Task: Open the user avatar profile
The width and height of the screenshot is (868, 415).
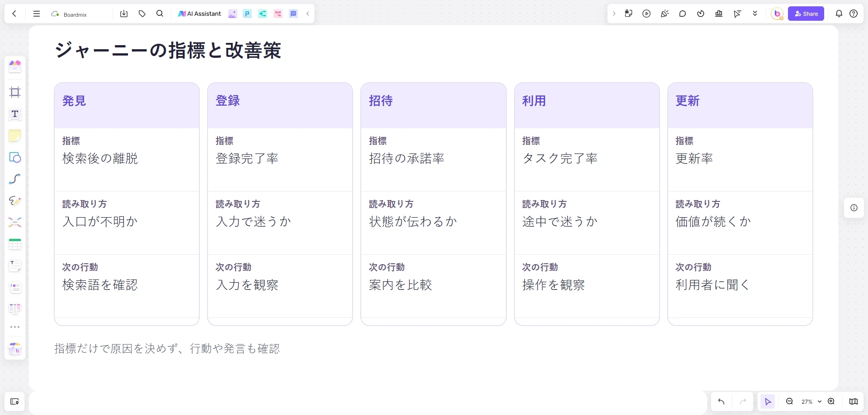Action: 777,14
